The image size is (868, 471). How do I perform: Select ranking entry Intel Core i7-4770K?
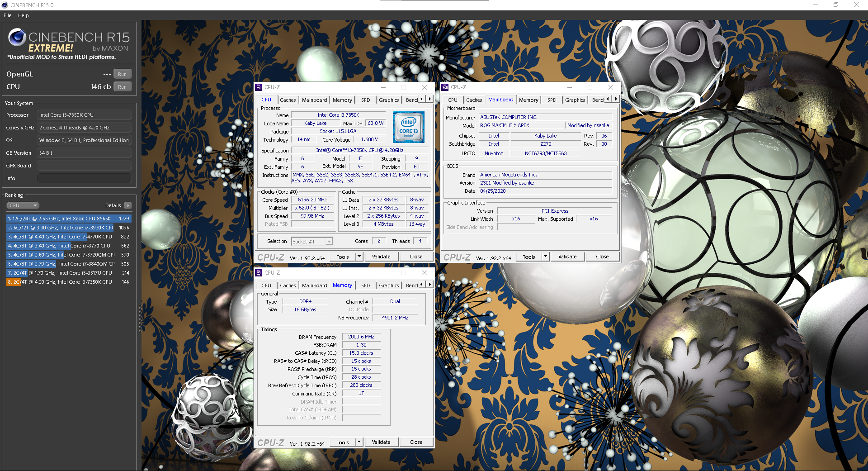coord(69,237)
